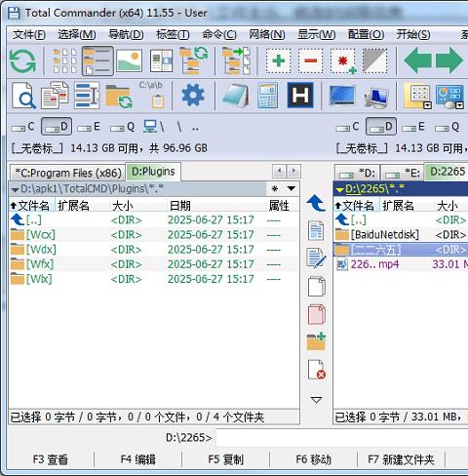Screen dimensions: 468x476
Task: Select drive E in right panel
Action: pyautogui.click(x=413, y=127)
